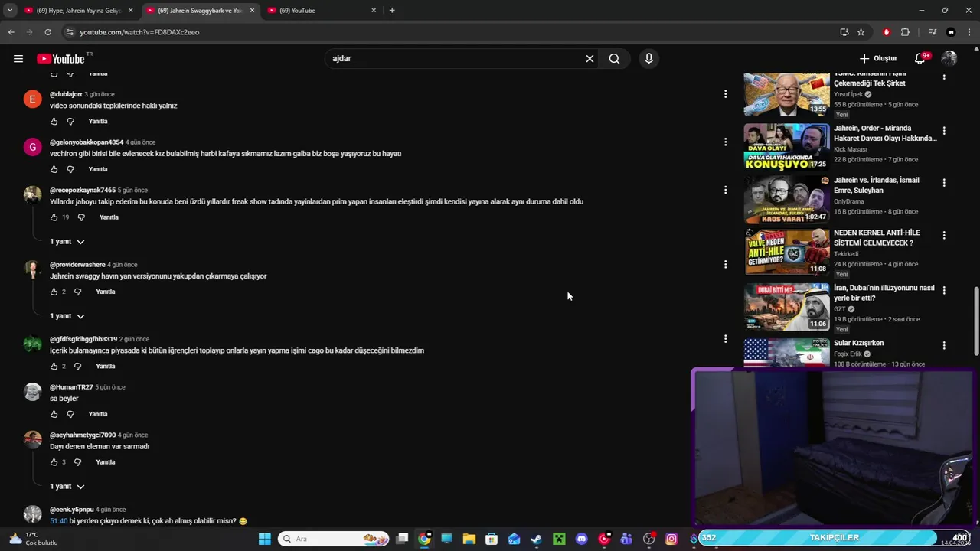
Task: Open options menu for @recepozkaynak7465 comment
Action: pos(725,190)
